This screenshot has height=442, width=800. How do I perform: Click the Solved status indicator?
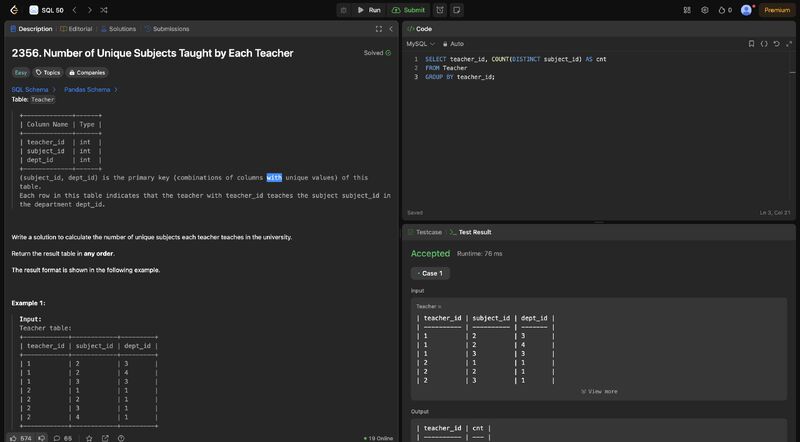coord(378,53)
